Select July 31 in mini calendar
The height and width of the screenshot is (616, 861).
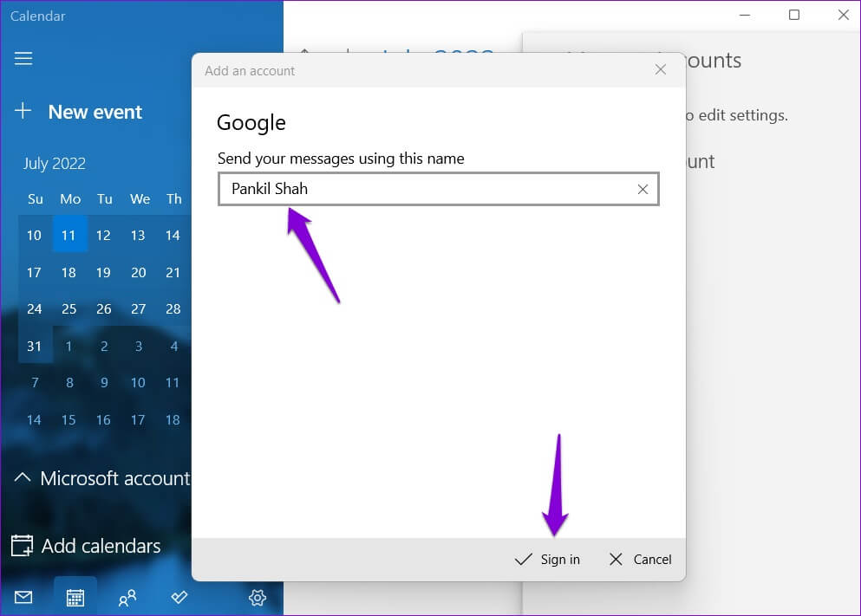point(34,347)
